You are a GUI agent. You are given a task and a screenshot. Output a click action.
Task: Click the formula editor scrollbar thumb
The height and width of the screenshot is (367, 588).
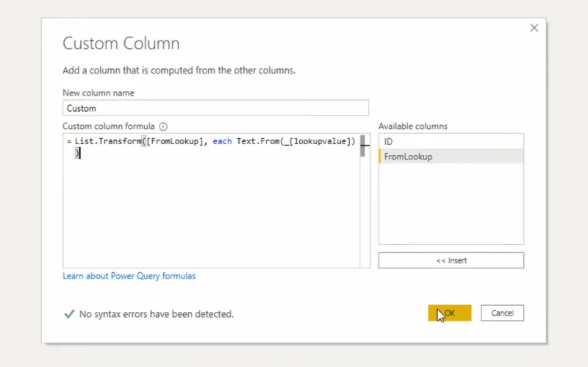[362, 146]
